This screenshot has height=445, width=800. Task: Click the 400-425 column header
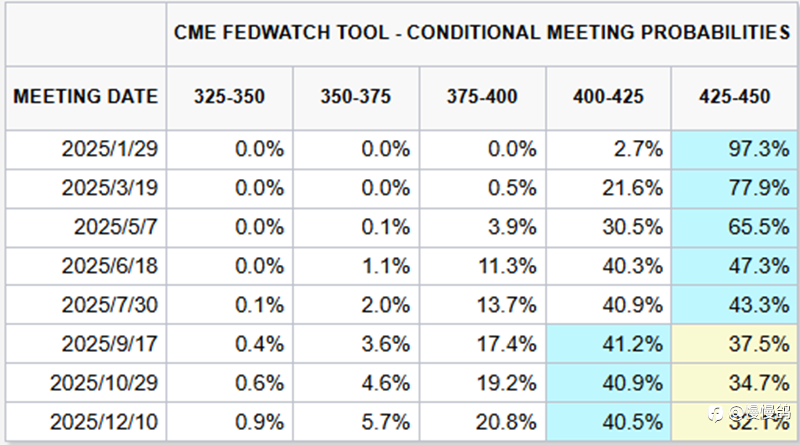pyautogui.click(x=609, y=97)
